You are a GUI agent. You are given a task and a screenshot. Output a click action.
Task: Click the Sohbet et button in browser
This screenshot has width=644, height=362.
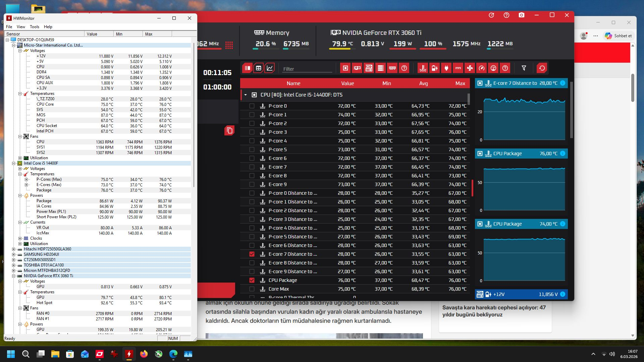pos(618,36)
